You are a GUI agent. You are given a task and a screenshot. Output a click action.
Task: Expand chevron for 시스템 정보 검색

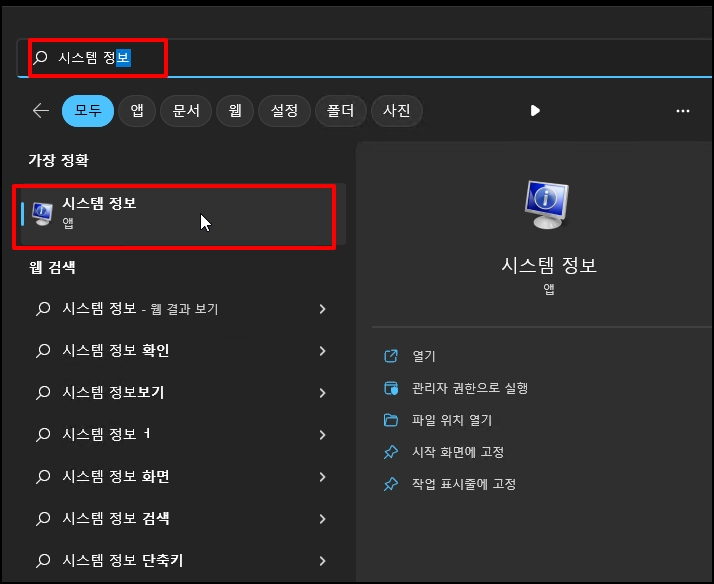[x=322, y=518]
